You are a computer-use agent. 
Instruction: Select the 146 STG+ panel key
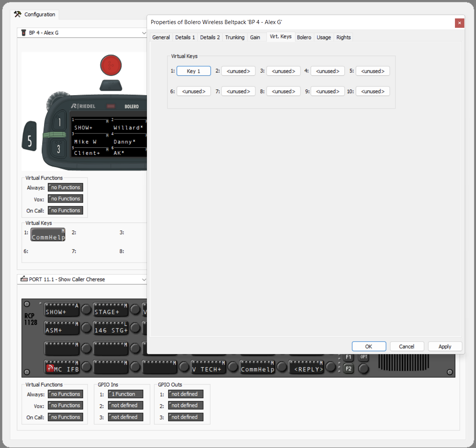coord(111,328)
